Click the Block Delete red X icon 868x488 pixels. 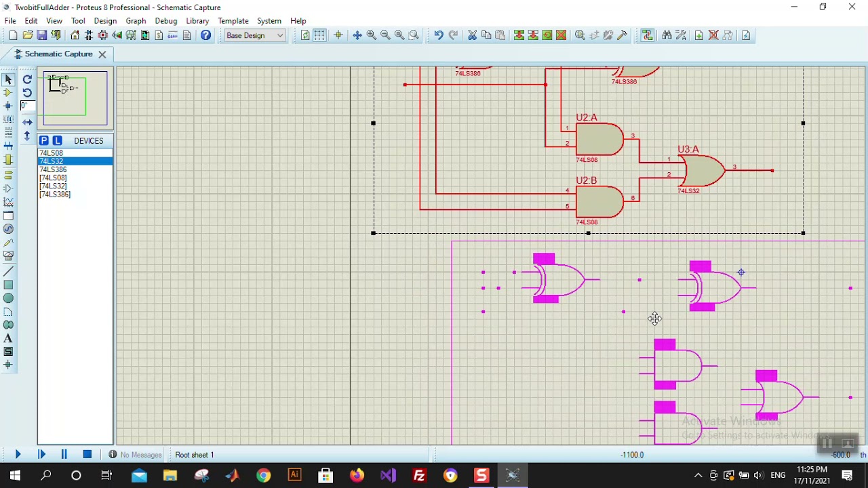pos(561,35)
